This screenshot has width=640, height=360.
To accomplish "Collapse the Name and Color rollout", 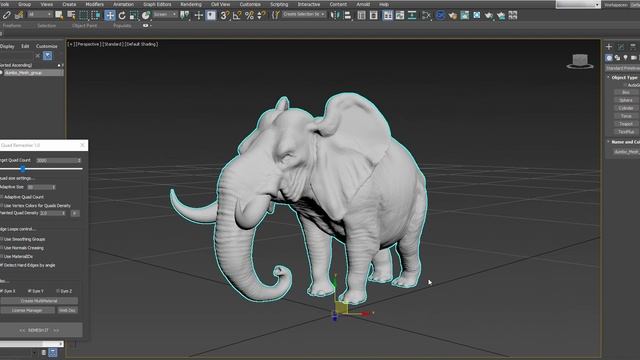I will [608, 142].
